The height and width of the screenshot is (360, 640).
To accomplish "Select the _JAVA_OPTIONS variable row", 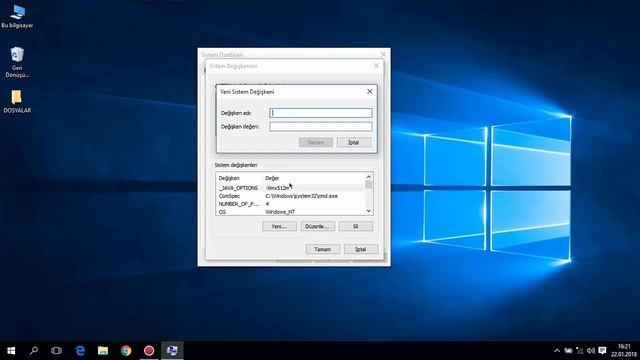I will [x=290, y=188].
